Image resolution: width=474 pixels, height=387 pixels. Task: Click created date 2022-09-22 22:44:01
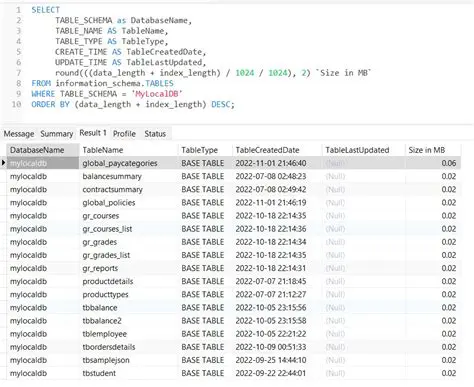[271, 373]
